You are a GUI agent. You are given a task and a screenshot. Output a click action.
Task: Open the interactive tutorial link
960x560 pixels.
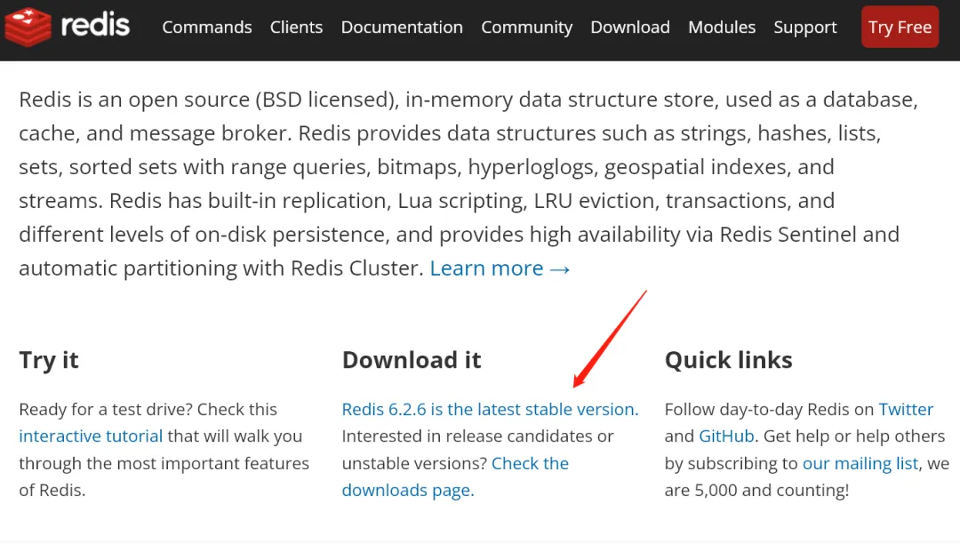point(91,436)
